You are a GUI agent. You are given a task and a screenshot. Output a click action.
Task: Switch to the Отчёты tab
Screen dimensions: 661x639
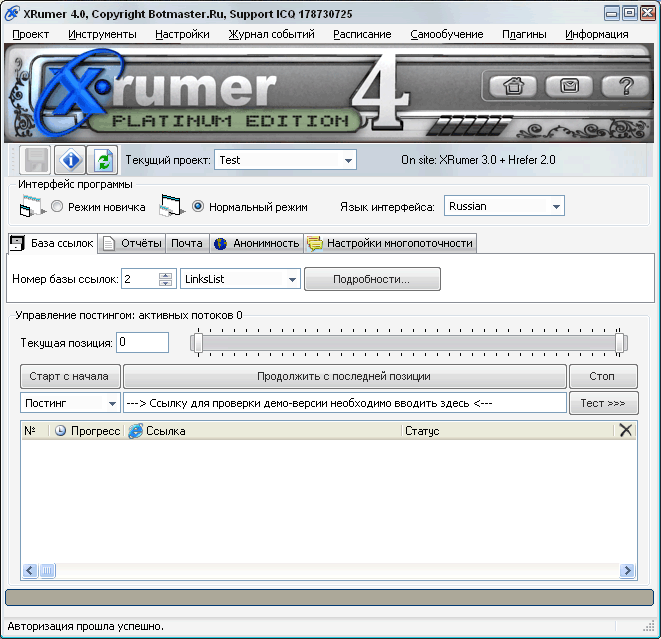click(x=132, y=243)
